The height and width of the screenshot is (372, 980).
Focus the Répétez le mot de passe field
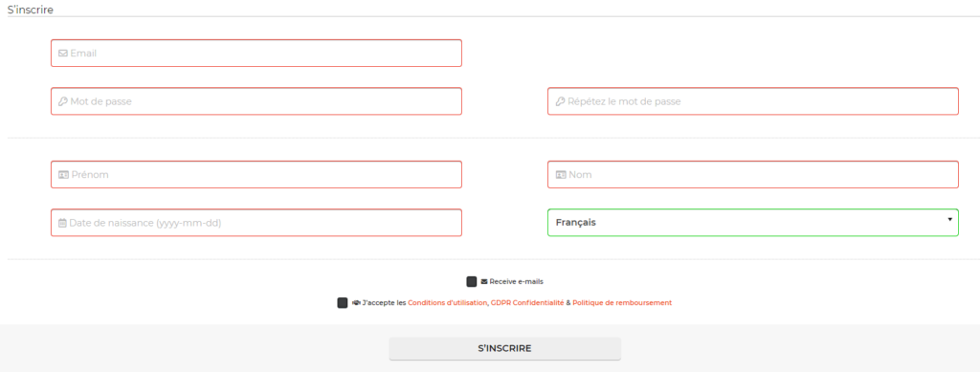coord(752,101)
